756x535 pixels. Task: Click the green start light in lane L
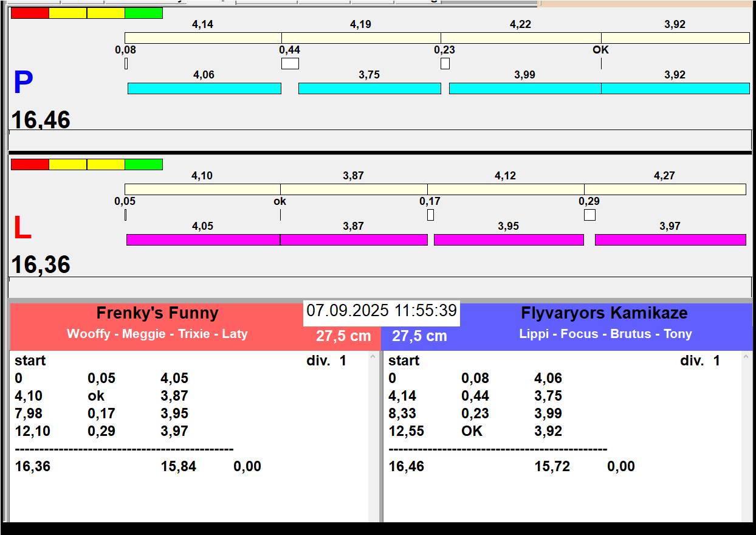pos(143,165)
